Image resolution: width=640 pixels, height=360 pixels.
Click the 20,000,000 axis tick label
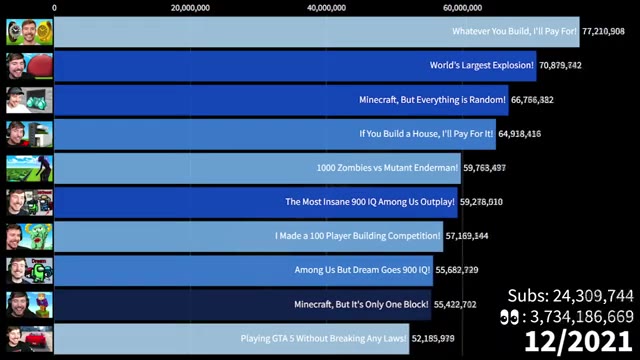point(190,8)
